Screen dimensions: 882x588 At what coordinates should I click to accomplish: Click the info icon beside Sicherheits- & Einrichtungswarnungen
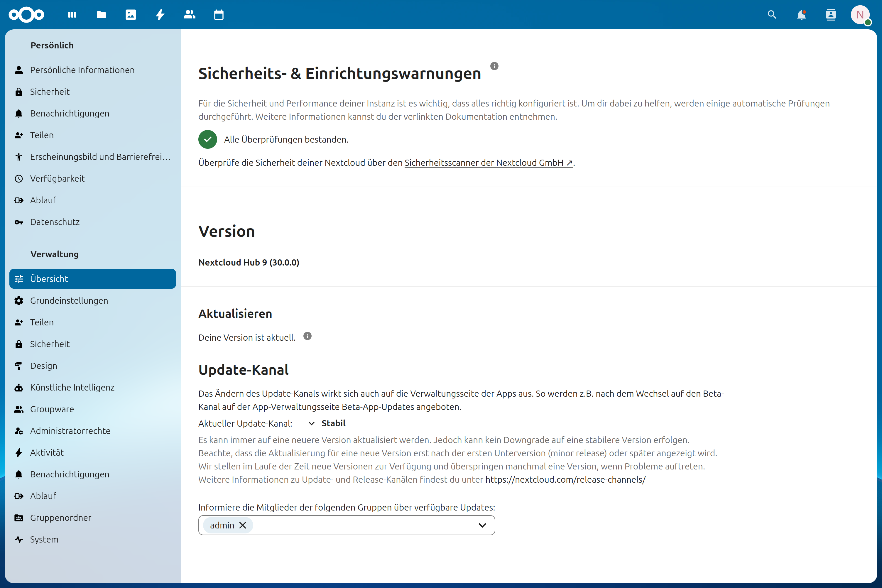[494, 66]
